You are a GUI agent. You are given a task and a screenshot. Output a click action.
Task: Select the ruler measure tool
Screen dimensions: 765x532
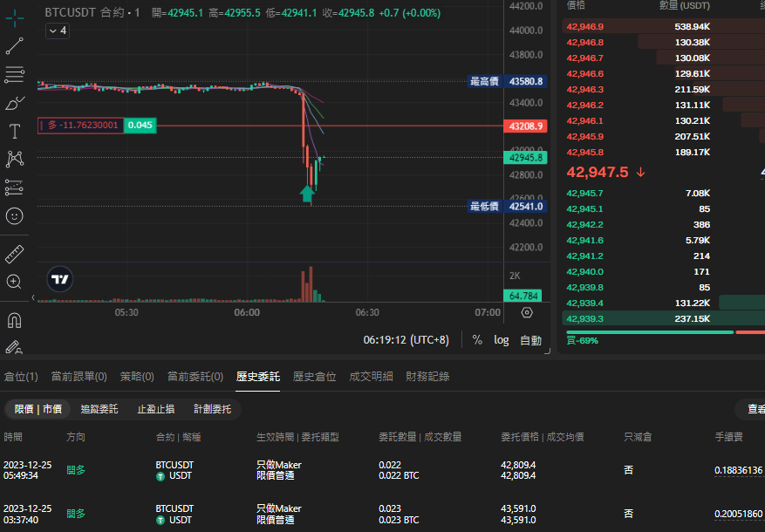tap(15, 254)
